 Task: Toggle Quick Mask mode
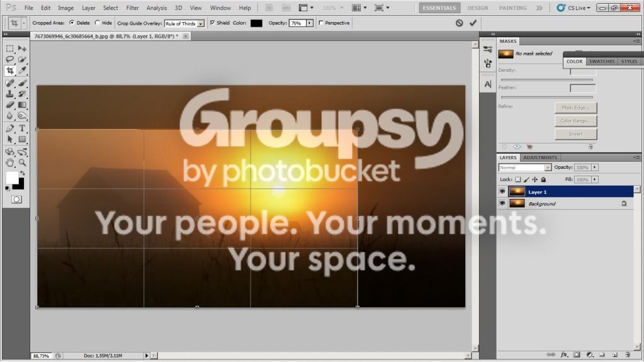(x=16, y=200)
